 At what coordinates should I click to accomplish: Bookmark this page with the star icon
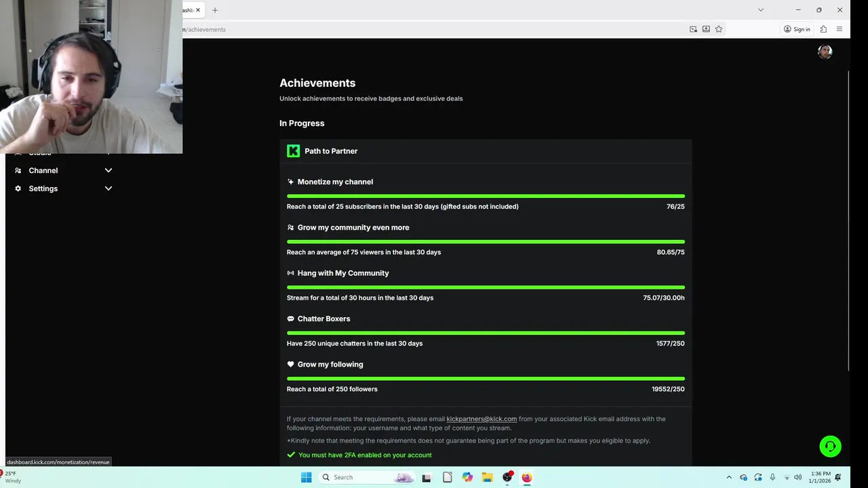click(x=719, y=29)
